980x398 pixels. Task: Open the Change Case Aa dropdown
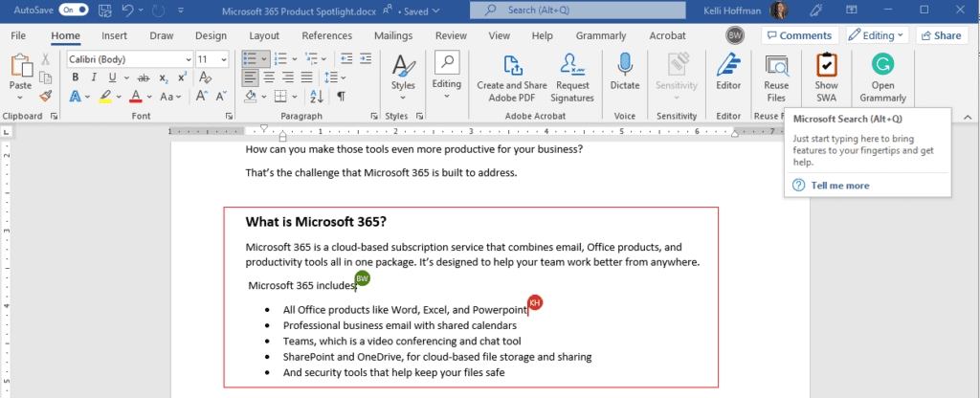pos(170,97)
